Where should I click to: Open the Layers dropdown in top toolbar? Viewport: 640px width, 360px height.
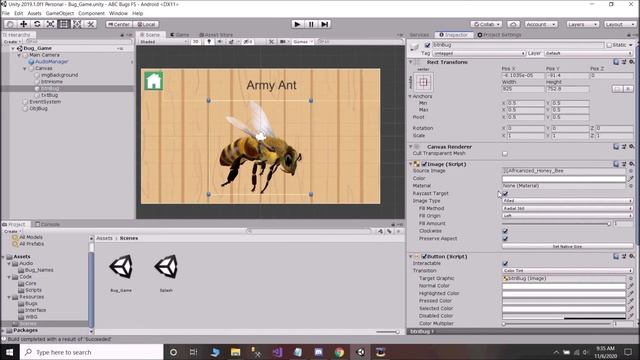pyautogui.click(x=582, y=24)
